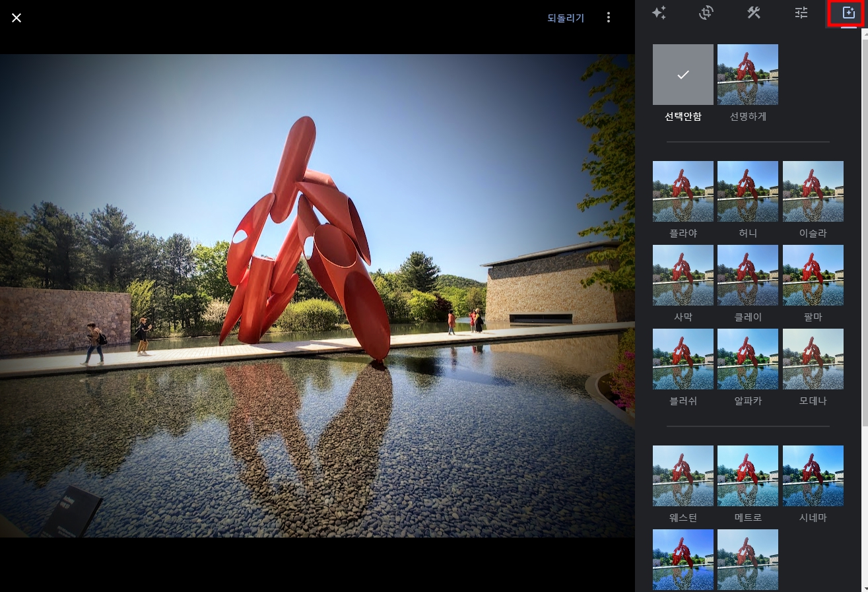Image resolution: width=868 pixels, height=592 pixels.
Task: Apply the 웨스턴 filter
Action: 683,476
